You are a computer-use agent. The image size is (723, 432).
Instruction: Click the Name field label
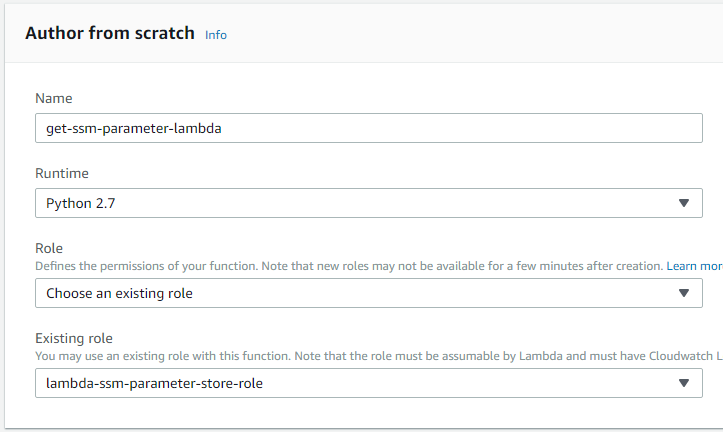pyautogui.click(x=53, y=98)
